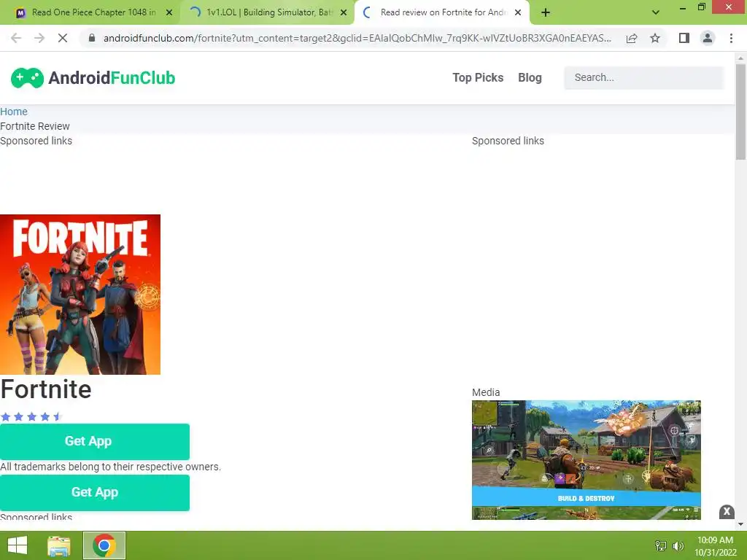Image resolution: width=747 pixels, height=560 pixels.
Task: Close the 1v1.LOL tab
Action: 344,12
